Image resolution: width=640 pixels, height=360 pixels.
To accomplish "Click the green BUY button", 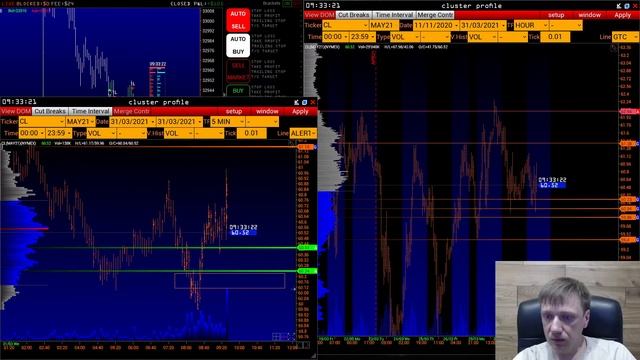I will [238, 91].
